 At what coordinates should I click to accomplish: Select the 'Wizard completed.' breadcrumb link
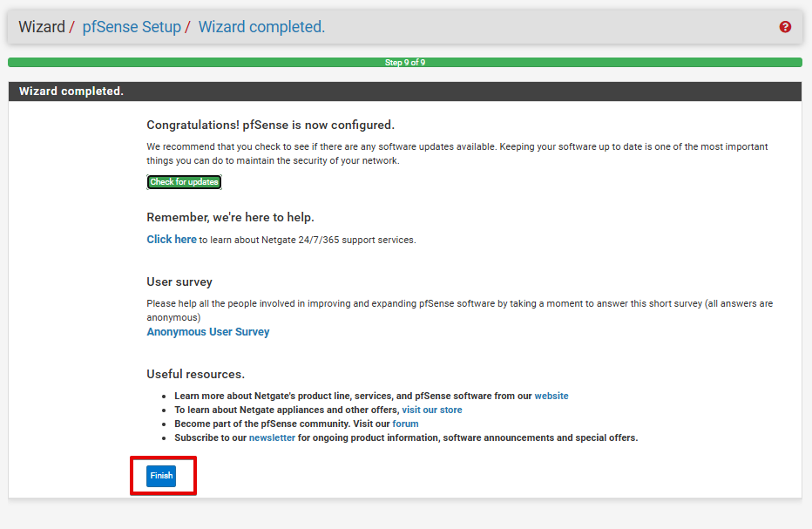(x=261, y=27)
